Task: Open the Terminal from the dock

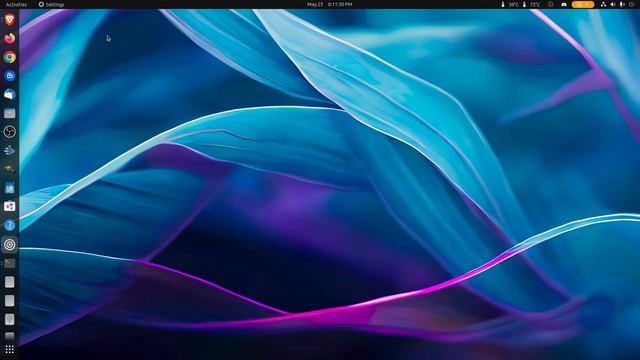Action: coord(9,263)
